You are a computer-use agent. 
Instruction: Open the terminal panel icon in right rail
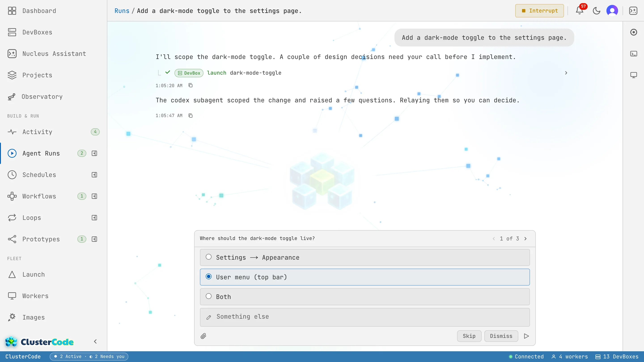[633, 54]
